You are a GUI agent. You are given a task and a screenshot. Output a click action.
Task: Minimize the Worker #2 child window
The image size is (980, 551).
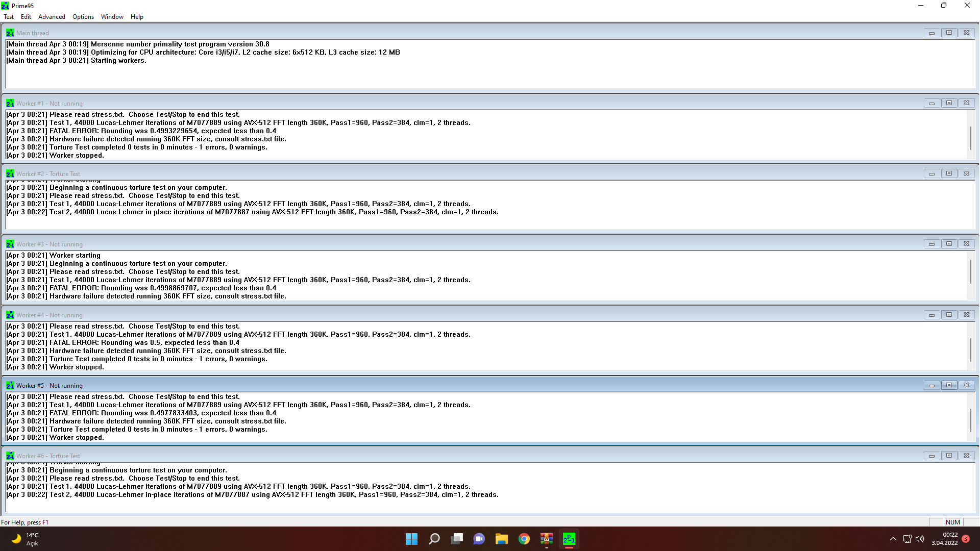(932, 173)
